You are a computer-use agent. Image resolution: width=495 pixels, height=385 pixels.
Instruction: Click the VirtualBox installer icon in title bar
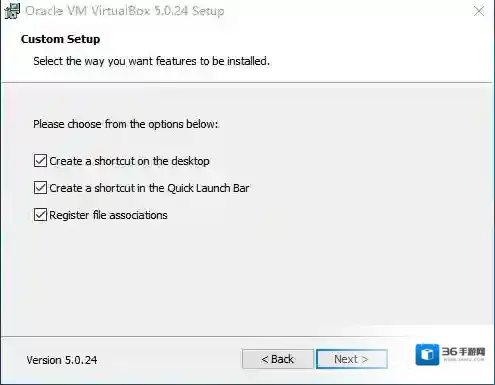click(x=12, y=11)
